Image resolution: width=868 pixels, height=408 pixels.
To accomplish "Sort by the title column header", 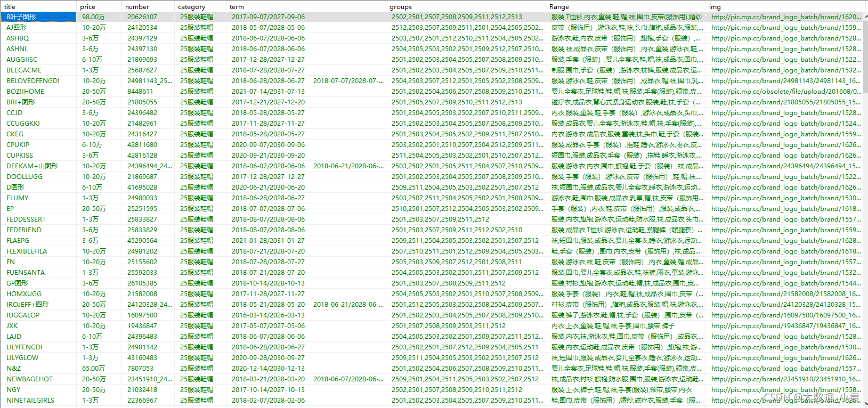I will click(38, 6).
